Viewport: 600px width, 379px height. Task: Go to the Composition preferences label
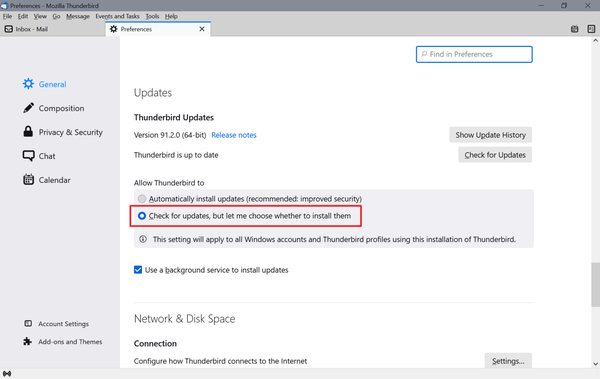61,108
